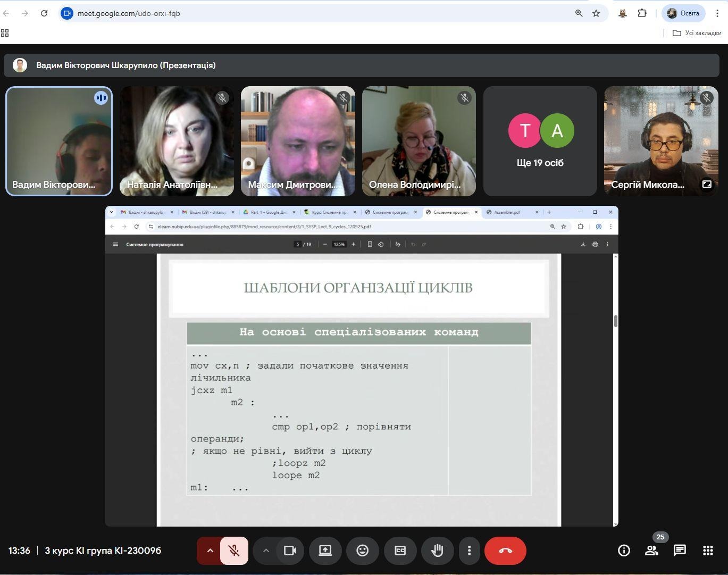Open the PDF viewer three-dot more menu
Viewport: 728px width, 575px height.
click(x=607, y=245)
